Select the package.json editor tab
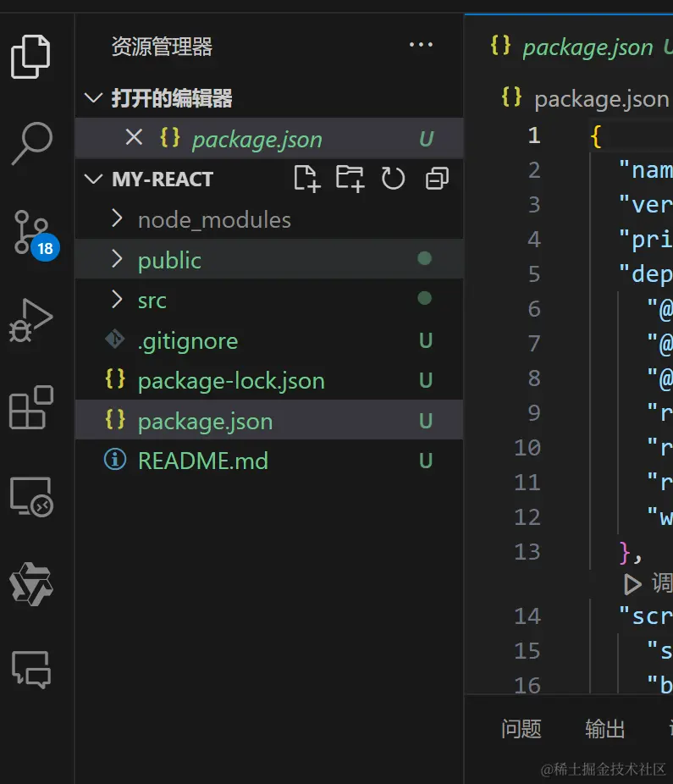The height and width of the screenshot is (784, 673). [x=584, y=47]
